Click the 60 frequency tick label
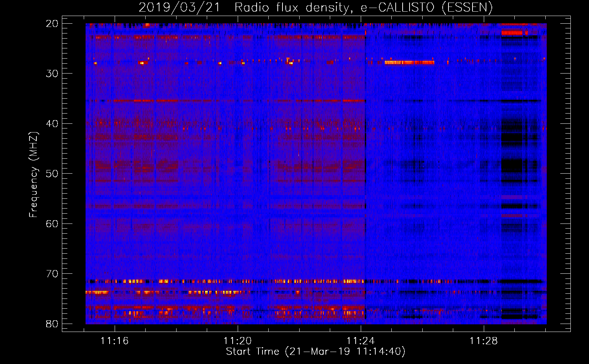 (52, 223)
